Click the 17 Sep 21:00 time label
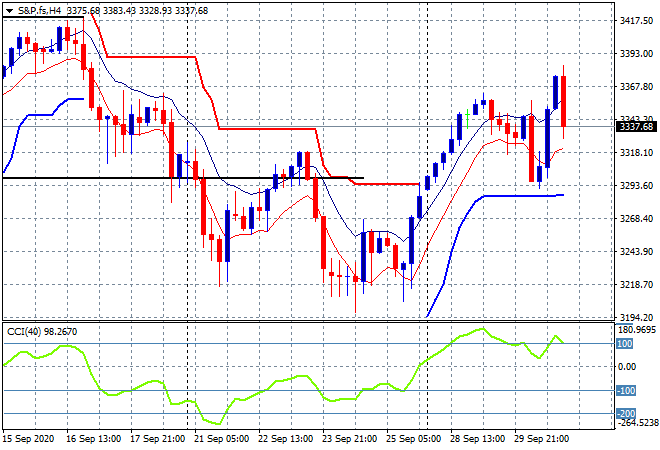The height and width of the screenshot is (450, 660). [x=157, y=439]
